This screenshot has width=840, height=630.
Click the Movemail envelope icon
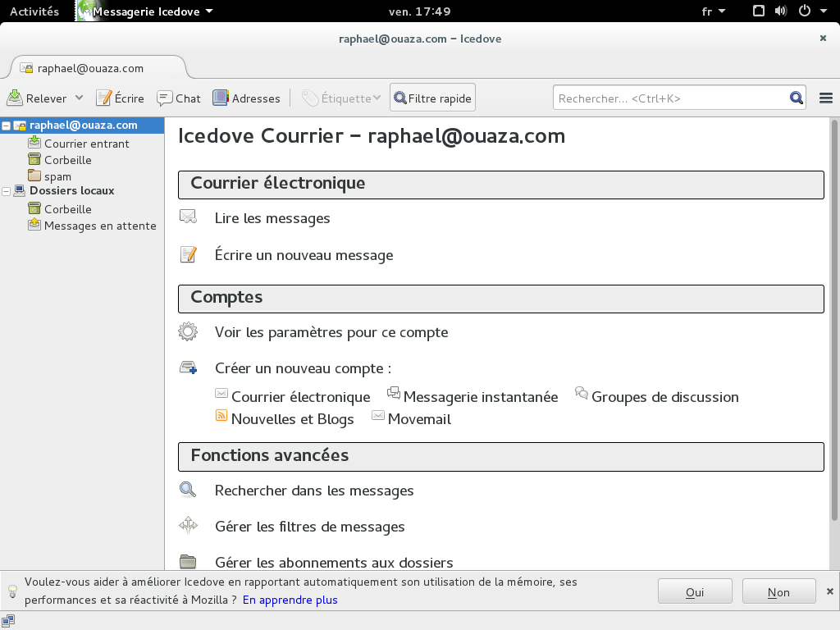[378, 416]
